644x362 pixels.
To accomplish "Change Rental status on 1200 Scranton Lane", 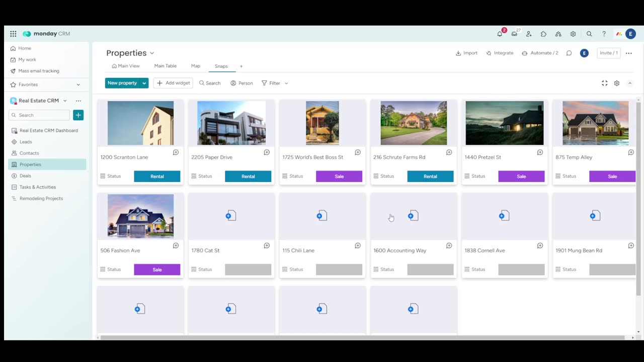I will pos(157,176).
